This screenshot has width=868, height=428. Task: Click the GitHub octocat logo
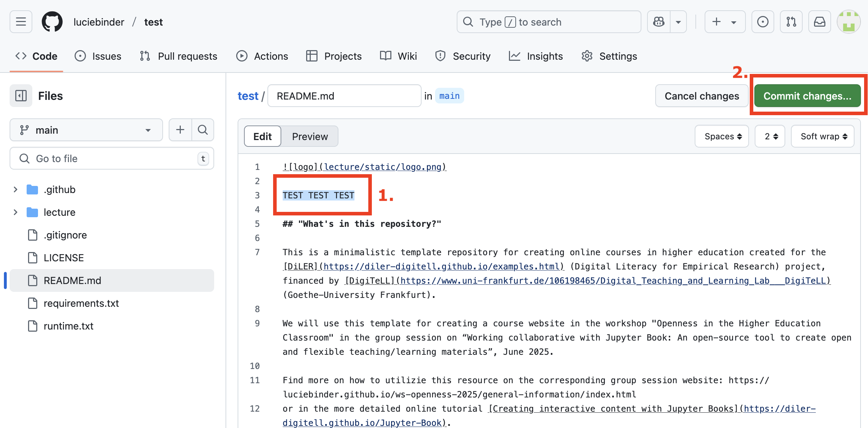[52, 22]
